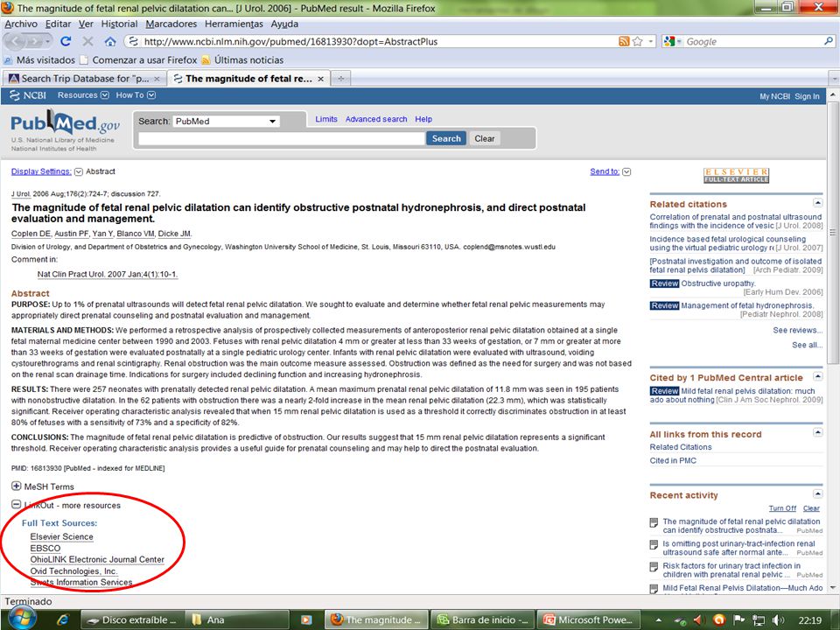Open the Editar menu
This screenshot has height=630, width=840.
[58, 24]
